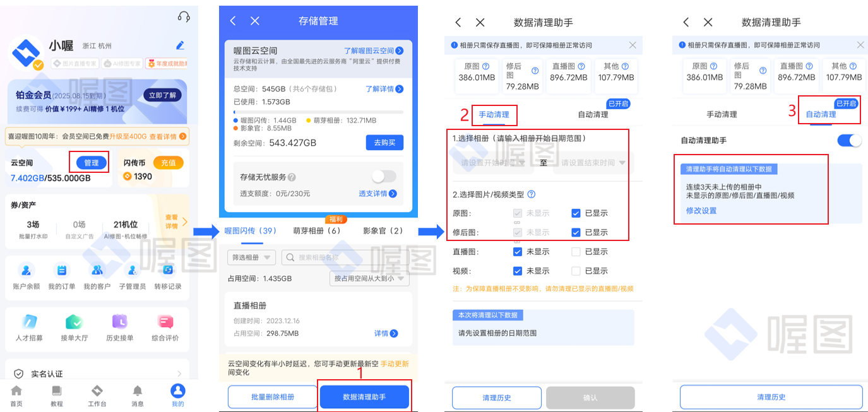Tap 管理 button beside 云空间

pyautogui.click(x=92, y=163)
